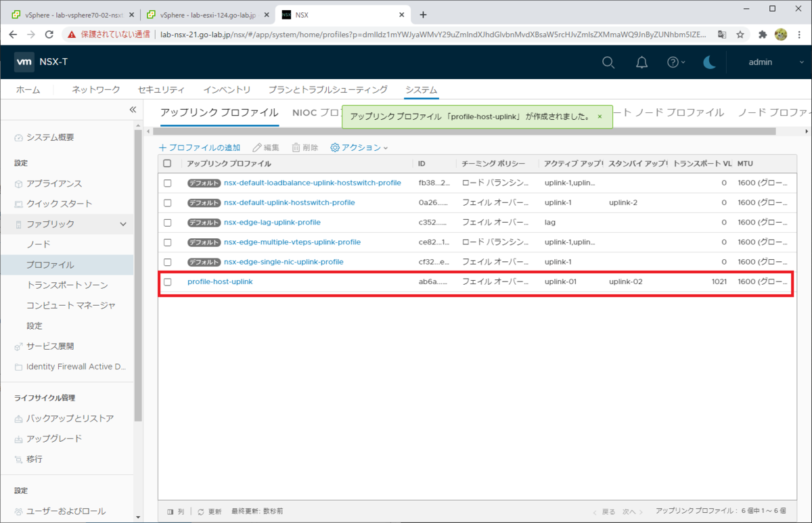Check nsx-edge-single-nic-uplink-profile row checkbox

[x=168, y=261]
